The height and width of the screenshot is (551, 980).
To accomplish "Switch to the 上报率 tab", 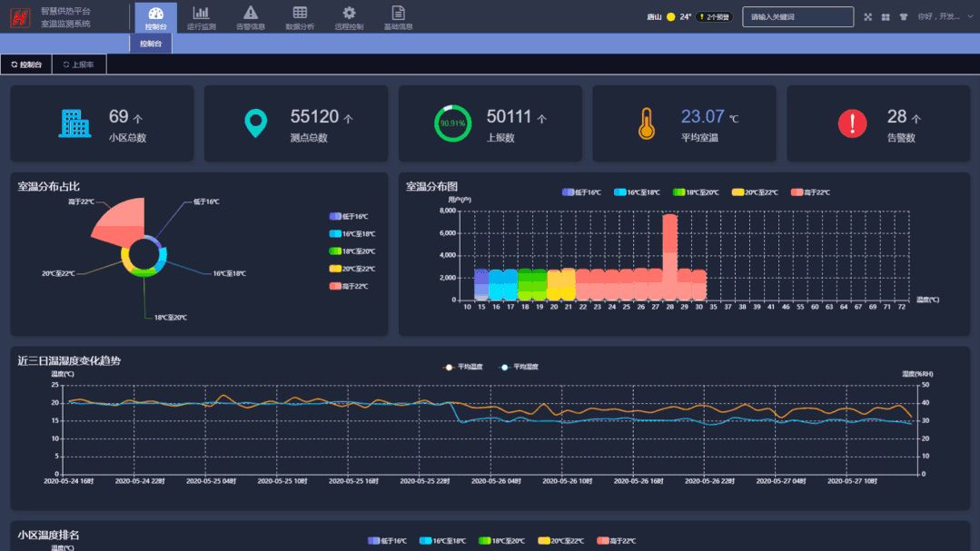I will (x=79, y=64).
